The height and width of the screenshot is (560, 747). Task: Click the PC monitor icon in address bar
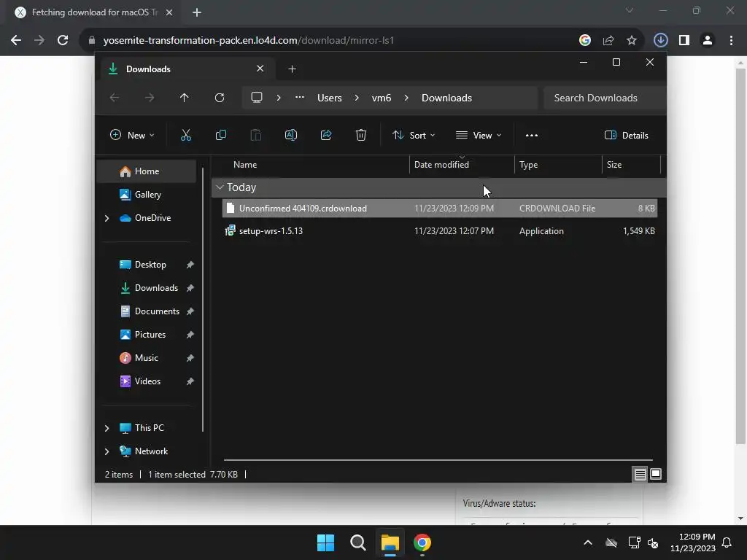click(x=257, y=98)
